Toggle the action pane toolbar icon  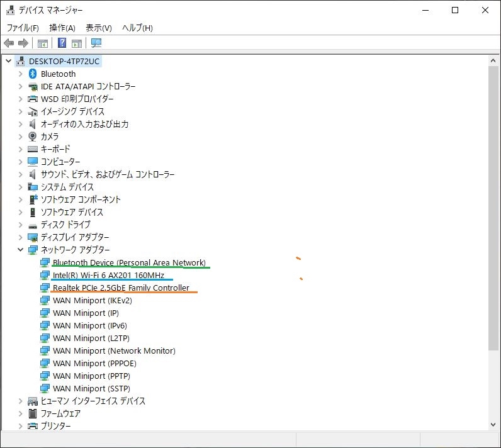click(77, 43)
